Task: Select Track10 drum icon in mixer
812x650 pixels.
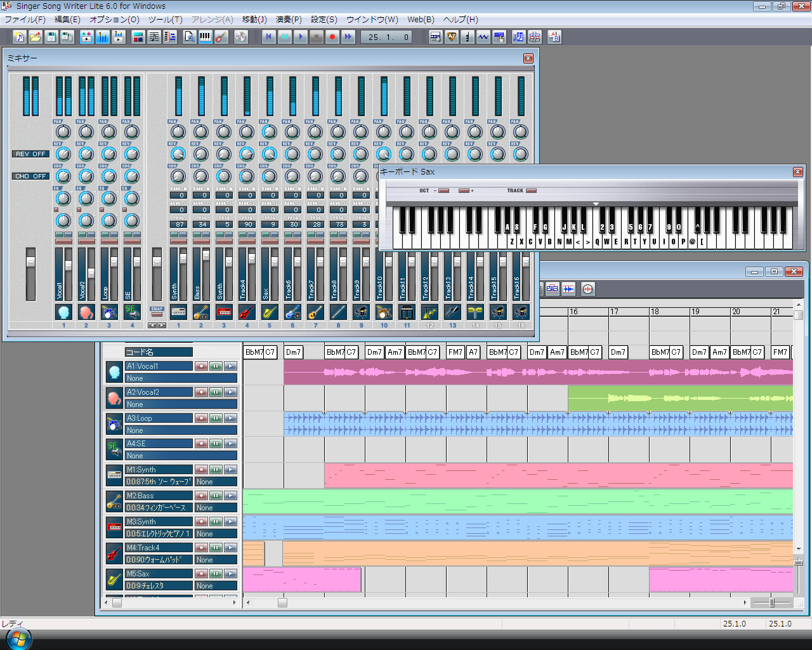Action: click(x=384, y=312)
